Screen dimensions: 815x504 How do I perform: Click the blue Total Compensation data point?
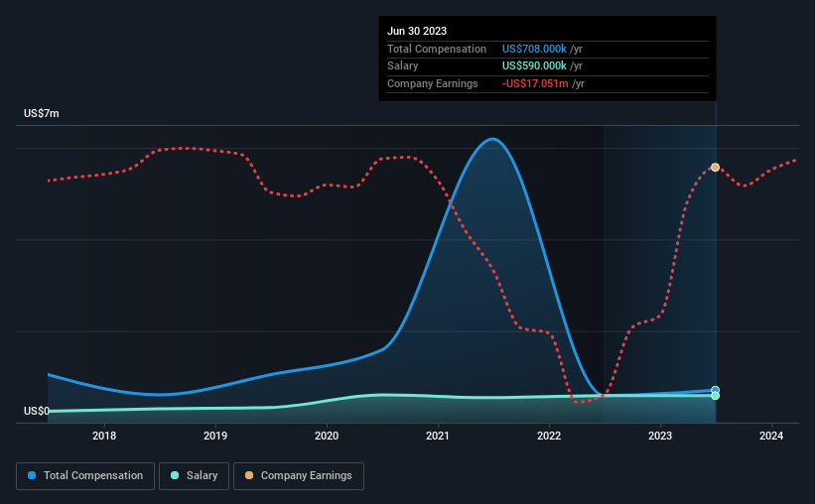point(715,390)
